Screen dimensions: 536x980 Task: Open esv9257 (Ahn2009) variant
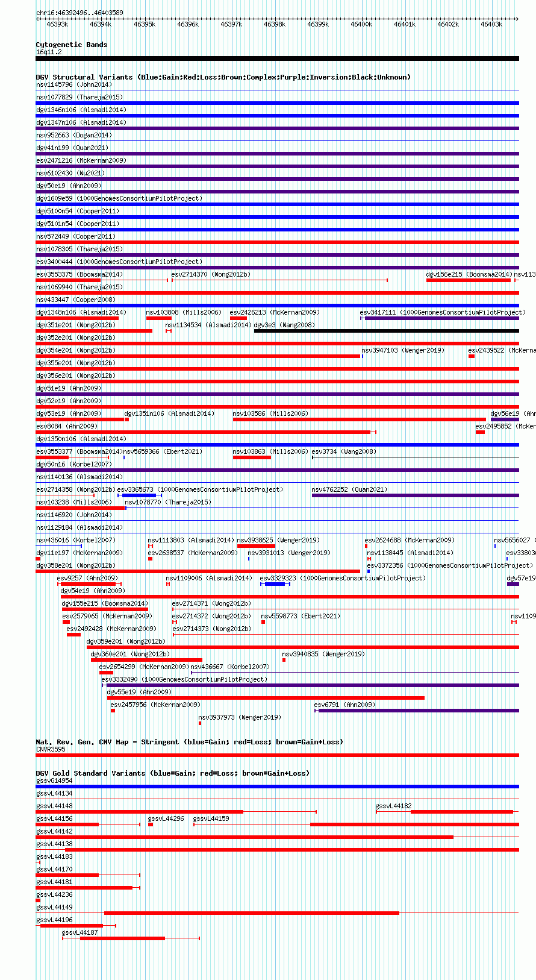point(87,578)
